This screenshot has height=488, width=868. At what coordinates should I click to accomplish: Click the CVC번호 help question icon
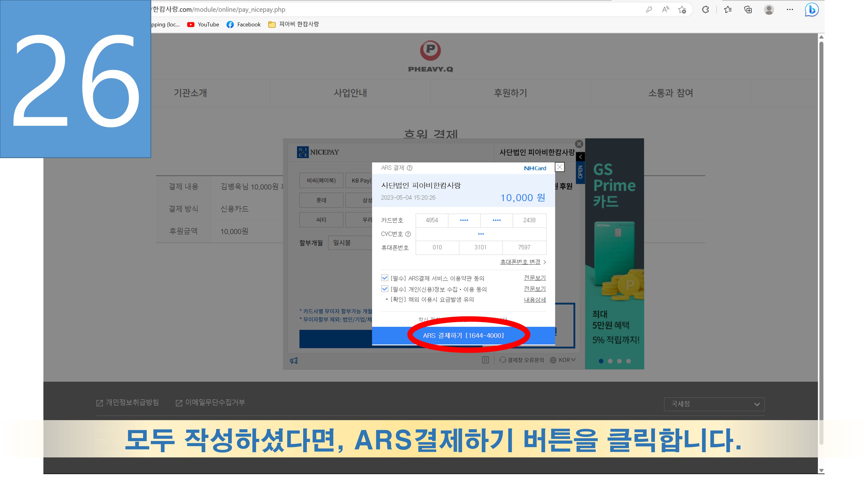408,234
